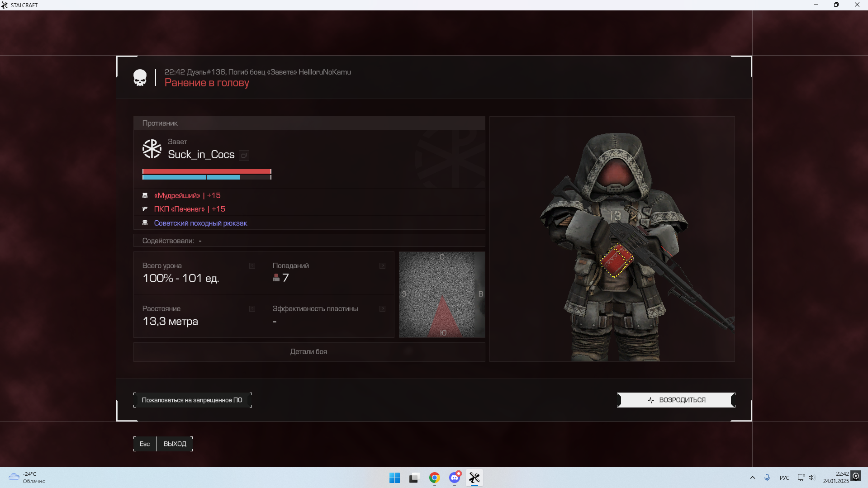
Task: Click weapon icon beside ПКП «Печенег»
Action: pos(145,209)
